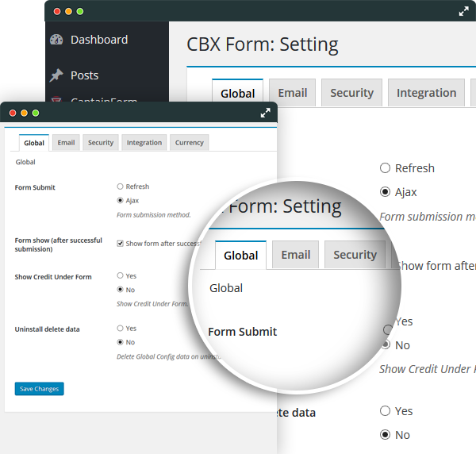Click the yellow minimize dot of front window
Screen dimensions: 476x454
click(x=24, y=113)
